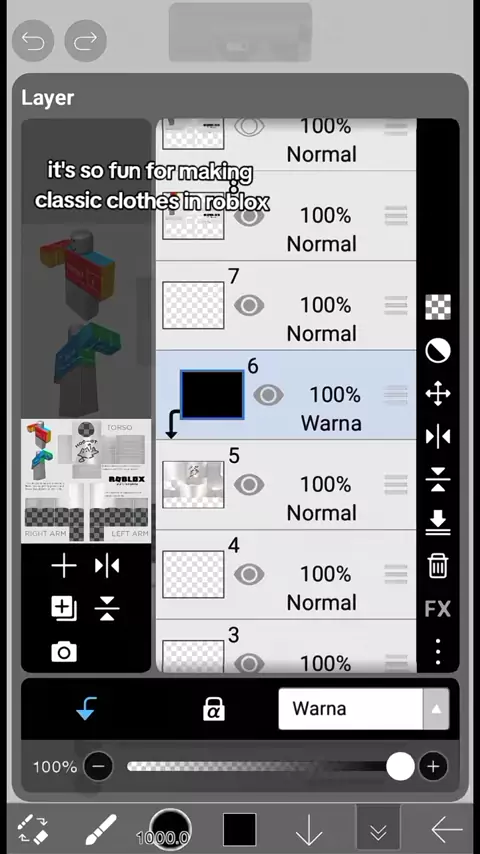The width and height of the screenshot is (480, 854).
Task: Toggle visibility of layer 5
Action: [x=249, y=484]
